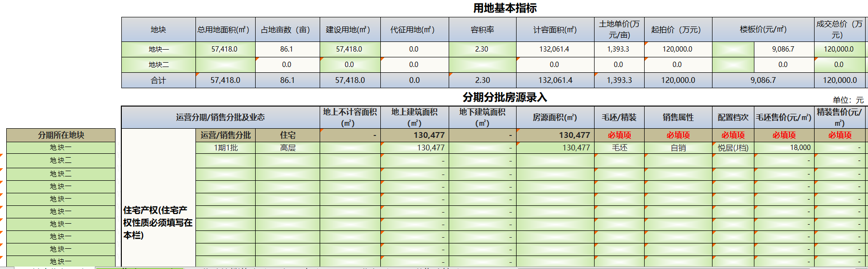868x269 pixels.
Task: Select the 土地单价 value 1,393.3 for 地块一
Action: [x=619, y=49]
